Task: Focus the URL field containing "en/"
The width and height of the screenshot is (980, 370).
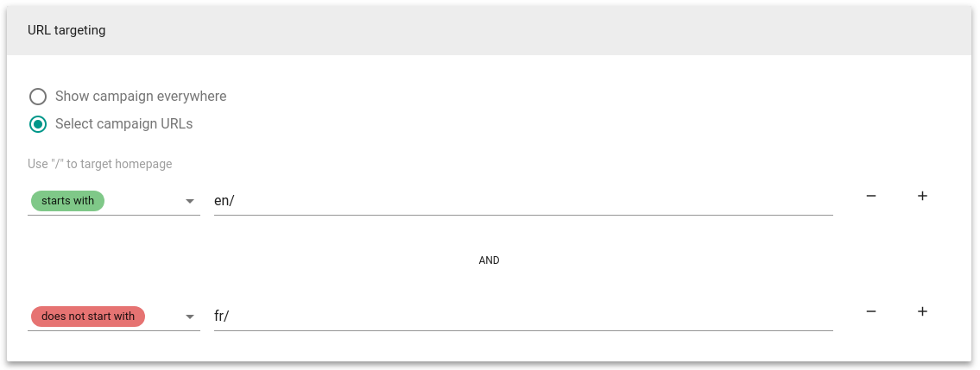Action: click(523, 201)
